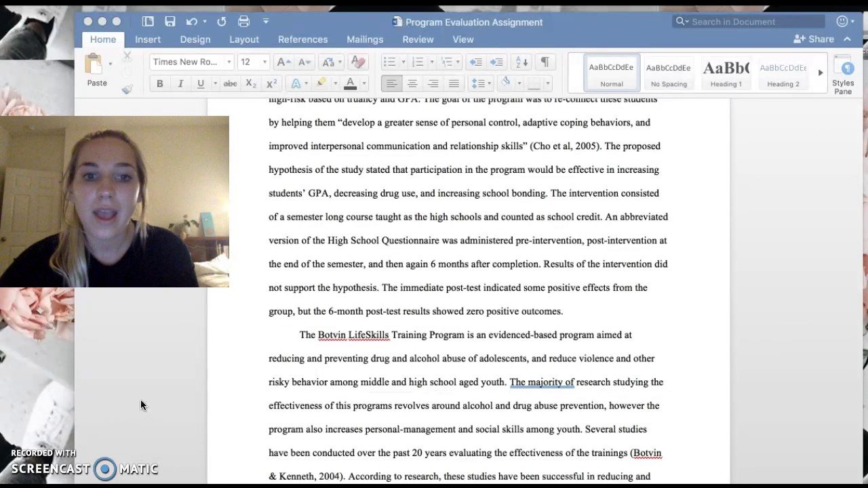Toggle Align Left button
The height and width of the screenshot is (488, 868).
[391, 83]
